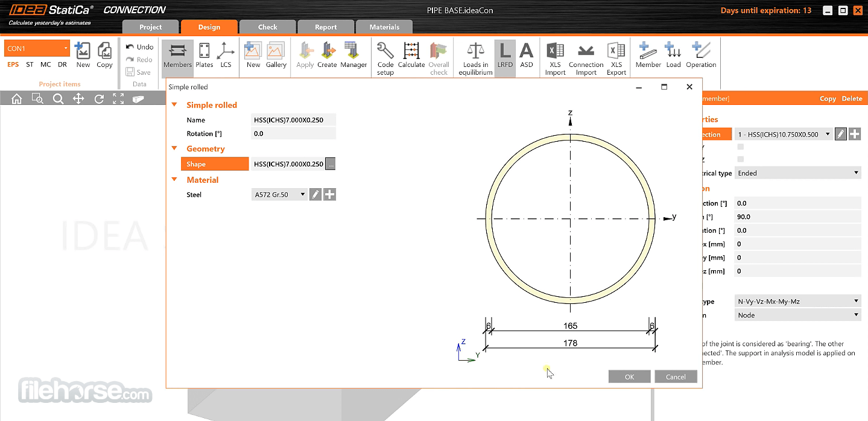The height and width of the screenshot is (421, 868).
Task: Add new steel material plus icon
Action: click(x=329, y=194)
